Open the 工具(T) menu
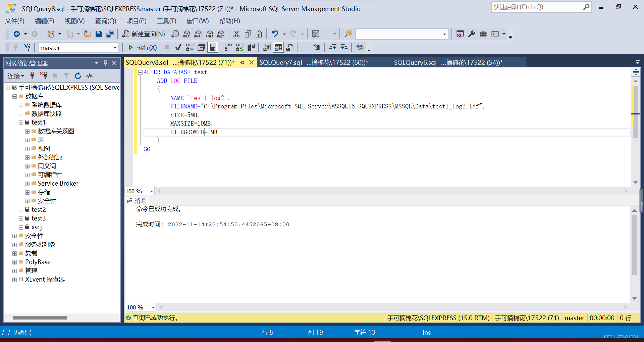 pos(166,21)
